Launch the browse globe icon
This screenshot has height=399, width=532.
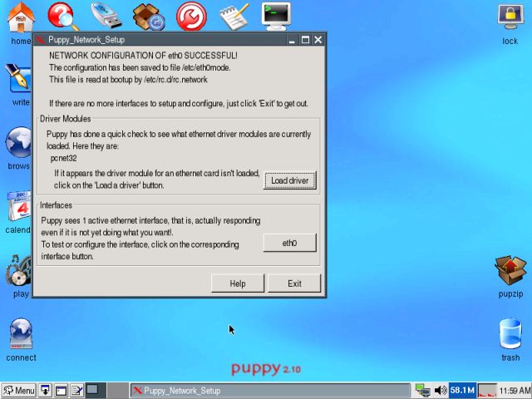pos(18,142)
